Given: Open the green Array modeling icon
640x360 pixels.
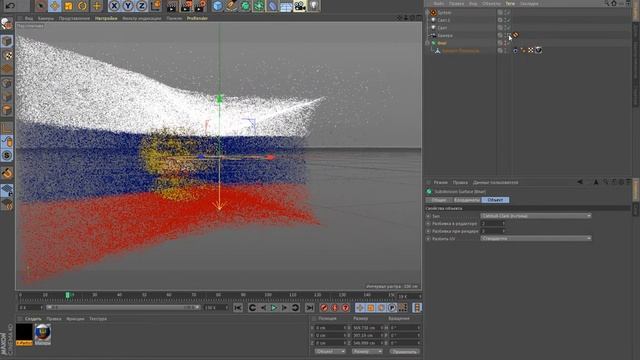Looking at the screenshot, I should pyautogui.click(x=259, y=6).
